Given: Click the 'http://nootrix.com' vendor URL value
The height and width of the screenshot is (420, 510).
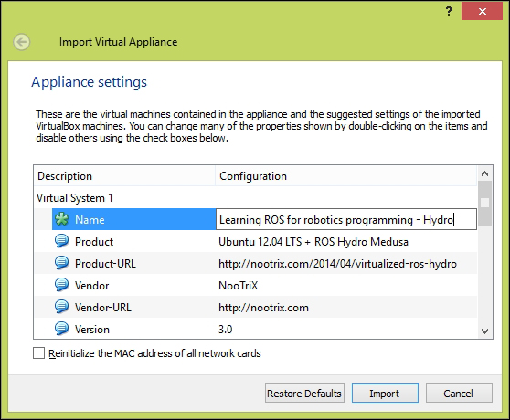Looking at the screenshot, I should pos(263,308).
